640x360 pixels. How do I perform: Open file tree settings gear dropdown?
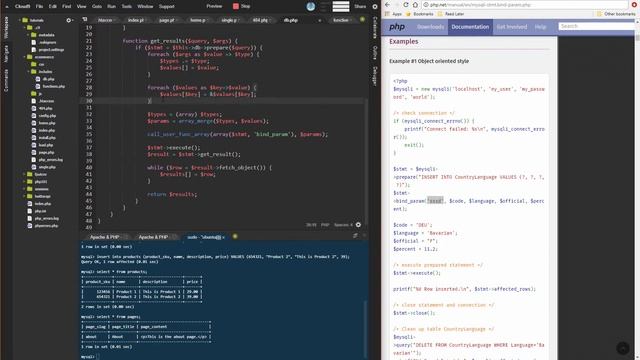tap(70, 20)
